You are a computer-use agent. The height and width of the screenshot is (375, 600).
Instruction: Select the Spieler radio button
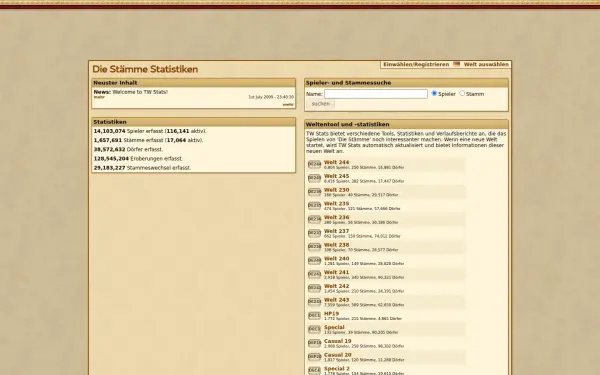tap(434, 93)
